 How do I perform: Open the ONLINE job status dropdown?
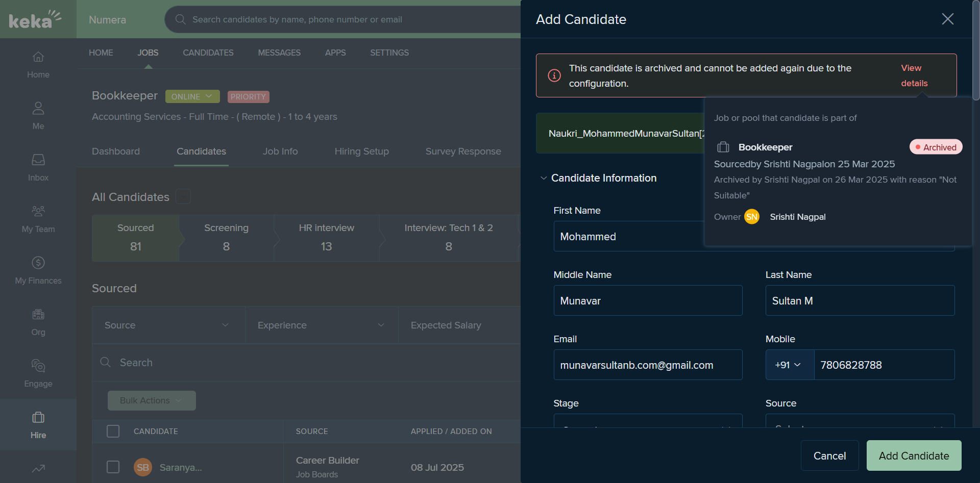pos(192,96)
